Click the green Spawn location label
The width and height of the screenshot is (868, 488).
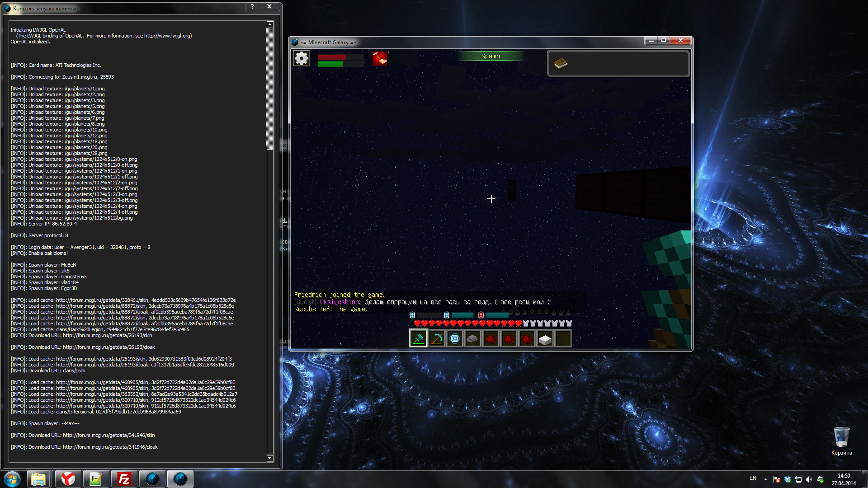(x=491, y=56)
